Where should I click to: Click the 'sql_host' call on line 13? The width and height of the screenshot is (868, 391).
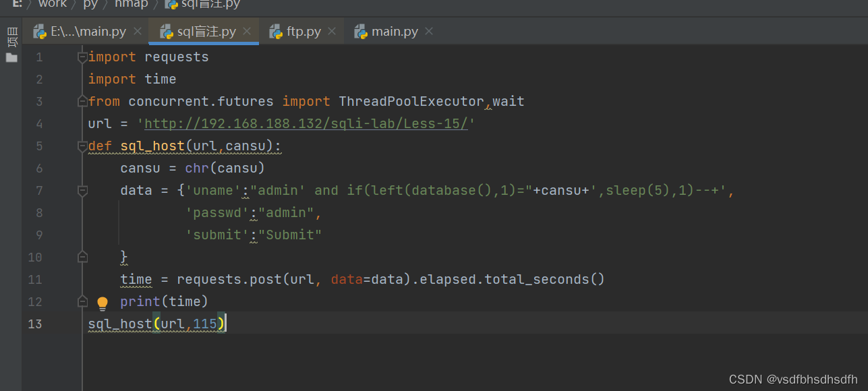click(120, 324)
